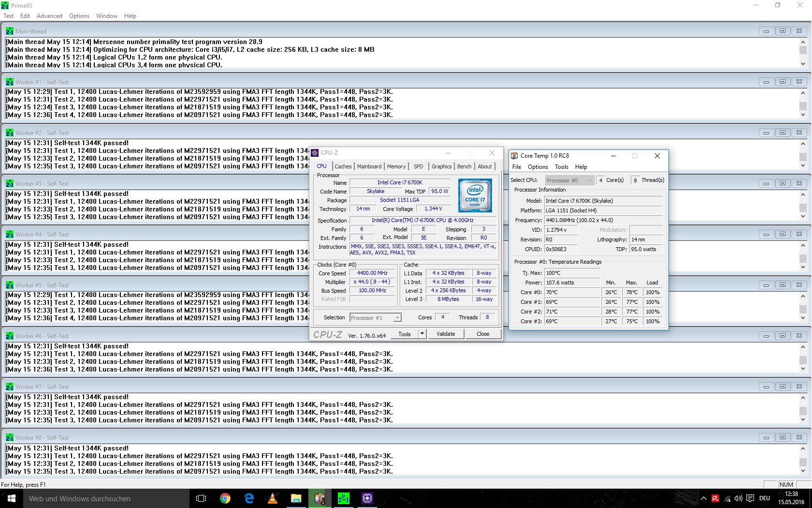Open the Help menu in Prime95
This screenshot has width=812, height=508.
[x=130, y=16]
